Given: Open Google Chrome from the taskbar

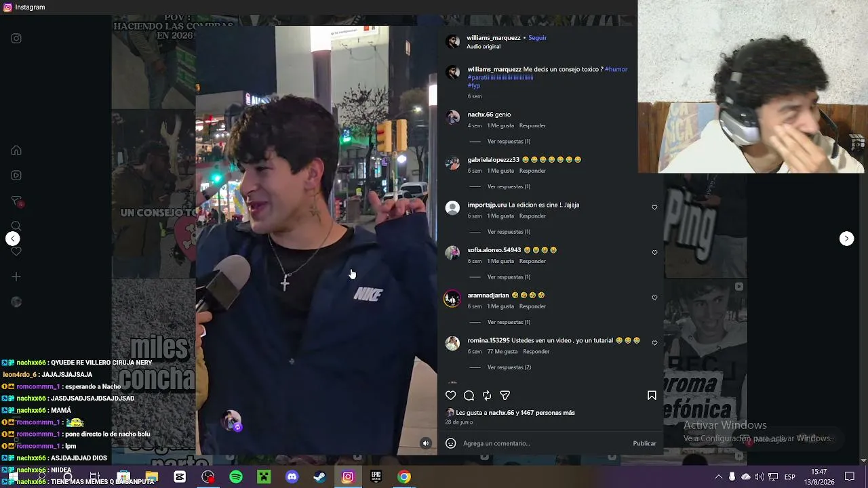Looking at the screenshot, I should [403, 477].
